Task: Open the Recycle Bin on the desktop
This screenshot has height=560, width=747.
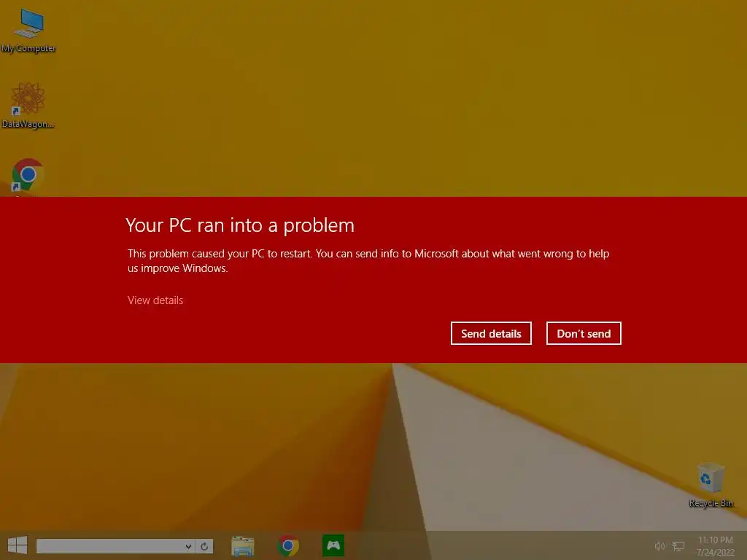Action: coord(711,485)
